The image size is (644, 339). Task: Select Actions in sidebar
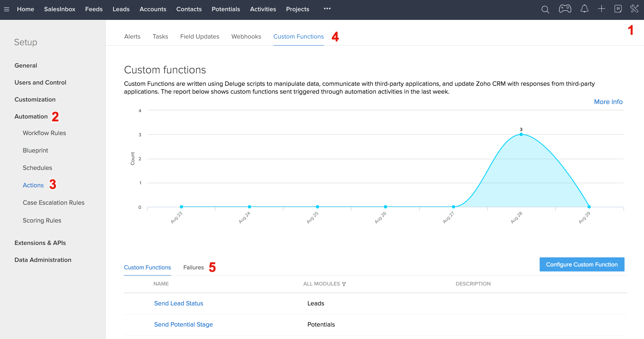33,185
